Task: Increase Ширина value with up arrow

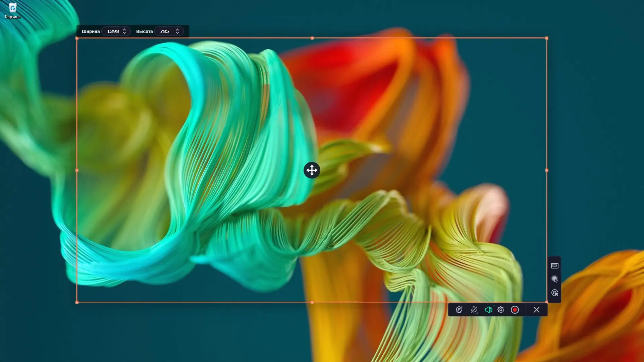Action: (124, 29)
